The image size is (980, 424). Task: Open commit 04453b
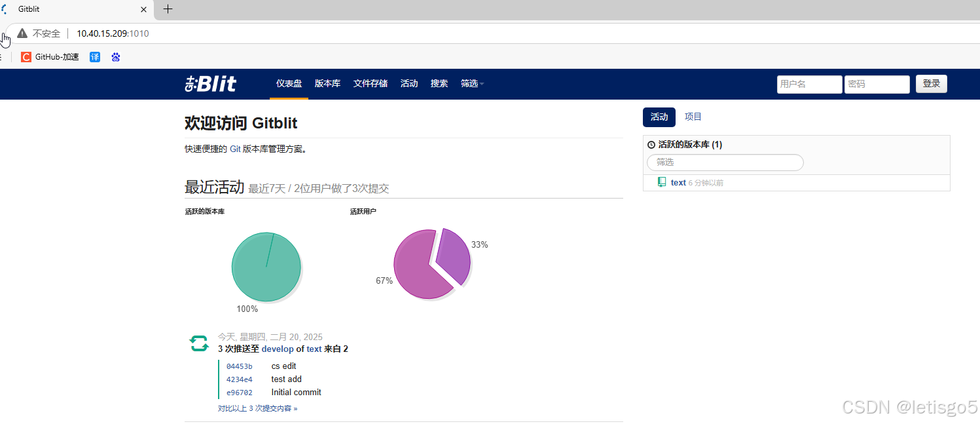[x=240, y=366]
